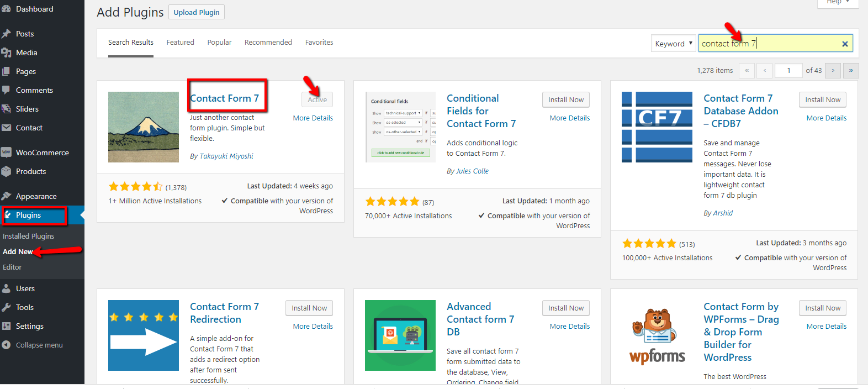This screenshot has width=868, height=389.
Task: Click the Appearance brush icon
Action: pyautogui.click(x=6, y=196)
